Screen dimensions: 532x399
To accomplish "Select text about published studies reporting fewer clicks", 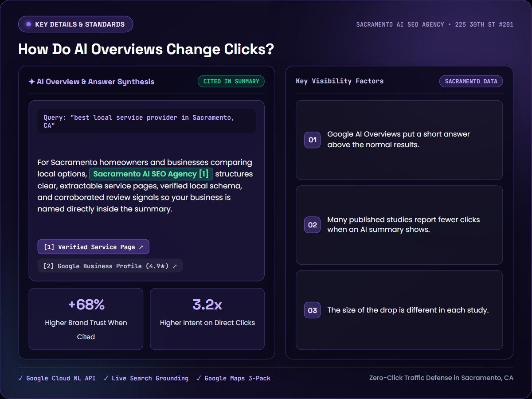I will pyautogui.click(x=403, y=224).
